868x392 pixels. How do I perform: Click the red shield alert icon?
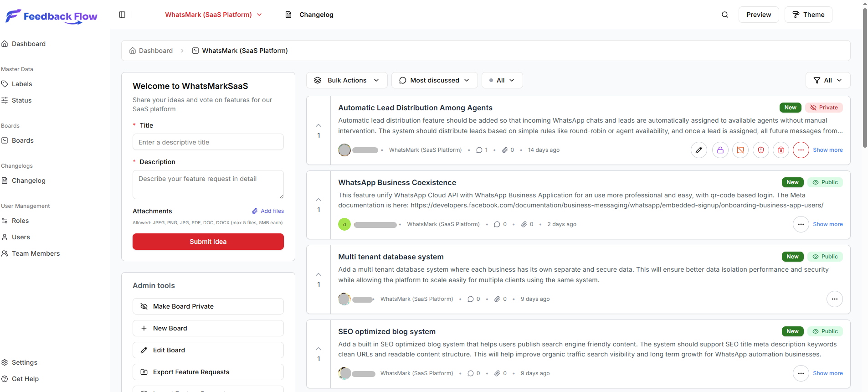pos(760,150)
